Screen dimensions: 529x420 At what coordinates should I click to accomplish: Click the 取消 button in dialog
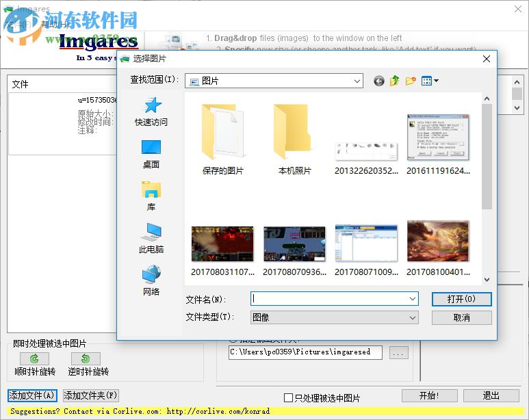point(461,318)
